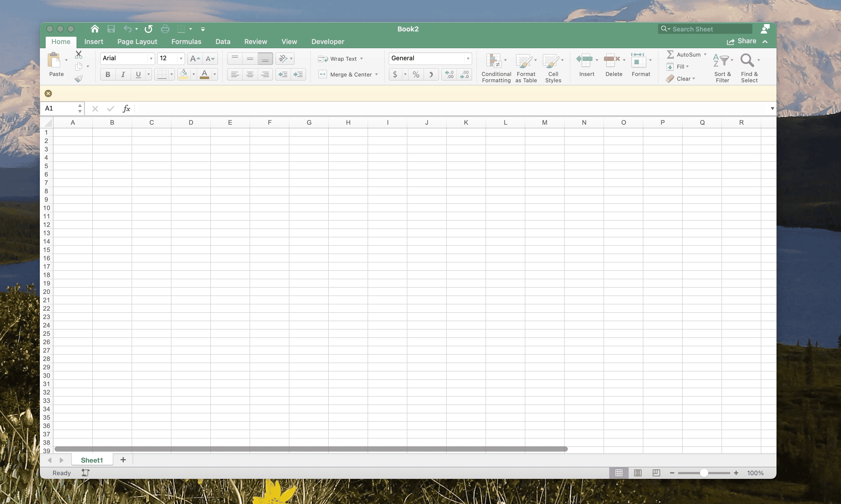Click the Decrease Indent icon
This screenshot has height=504, width=841.
pos(283,74)
